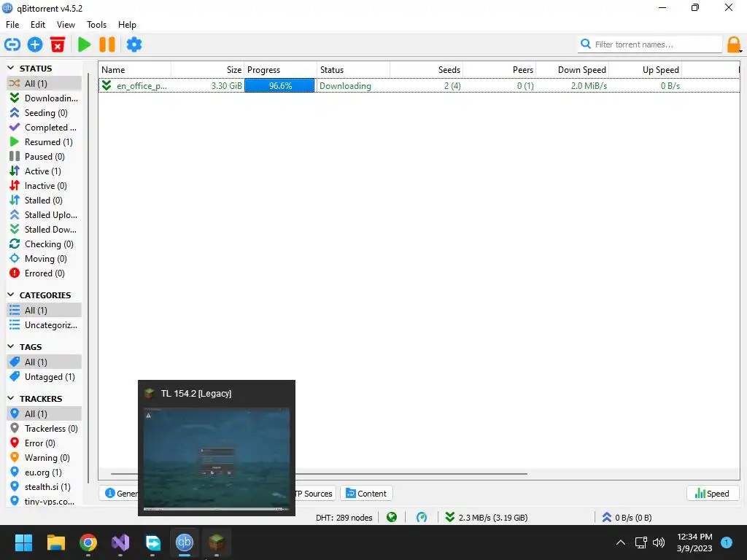This screenshot has height=560, width=747.
Task: Select the Stalled (0) status filter
Action: tap(44, 201)
